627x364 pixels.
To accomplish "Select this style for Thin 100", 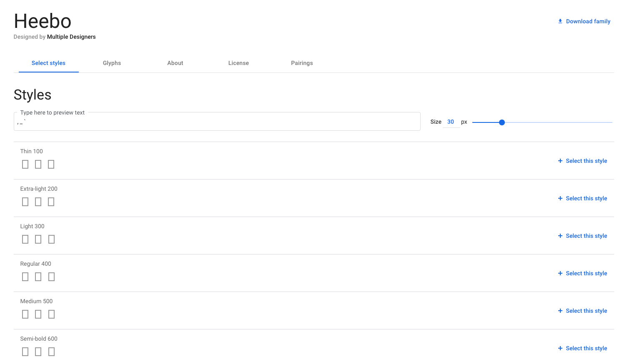I will (x=582, y=161).
